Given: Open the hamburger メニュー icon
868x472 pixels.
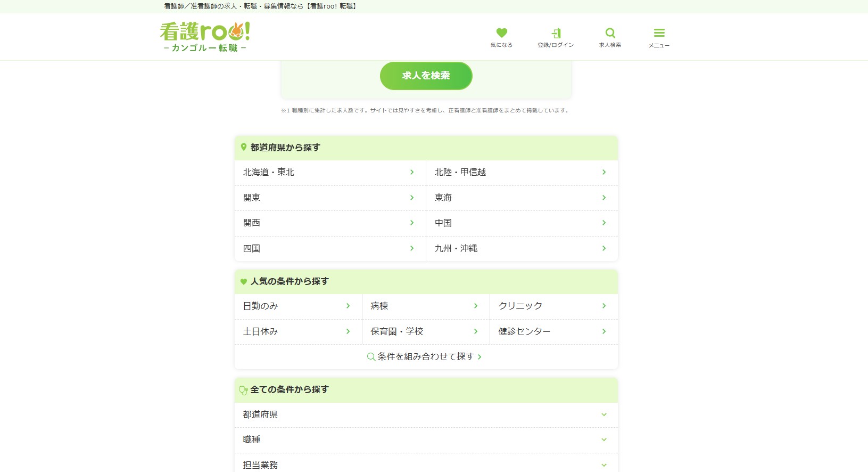Looking at the screenshot, I should [x=659, y=33].
